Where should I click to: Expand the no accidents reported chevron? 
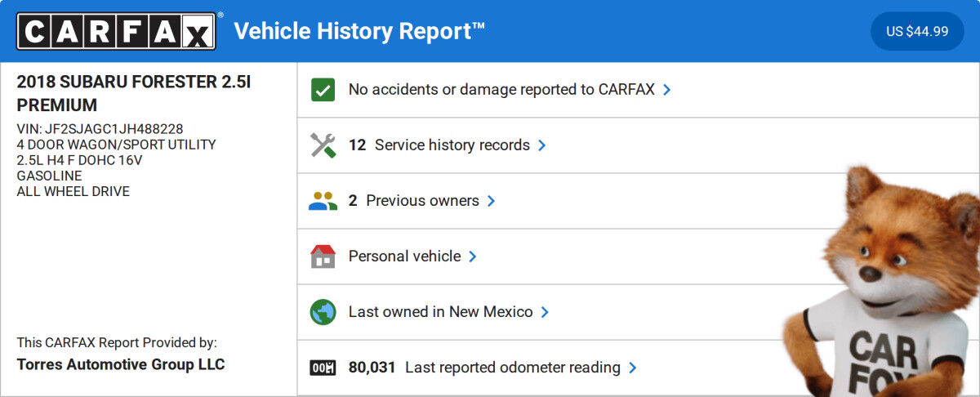pyautogui.click(x=667, y=90)
